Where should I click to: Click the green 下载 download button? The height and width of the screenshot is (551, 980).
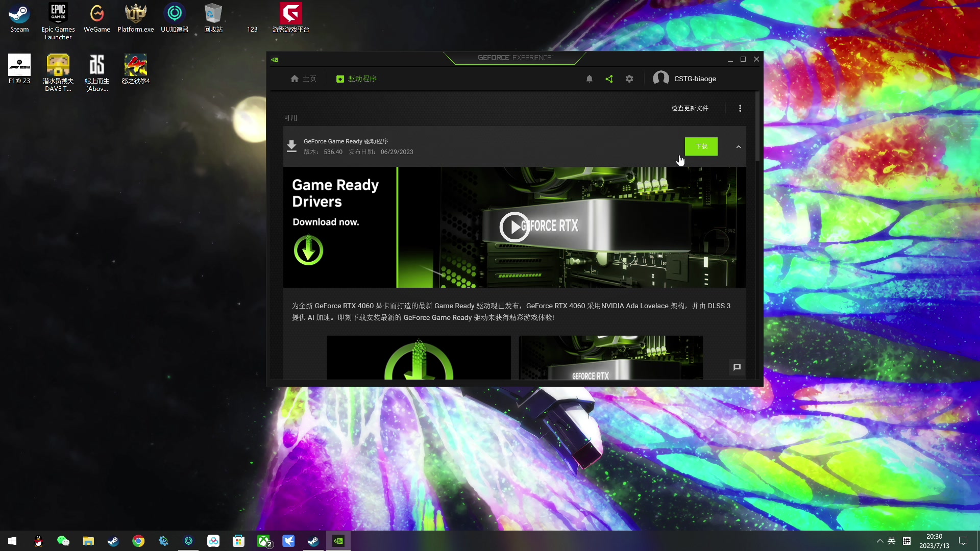701,146
